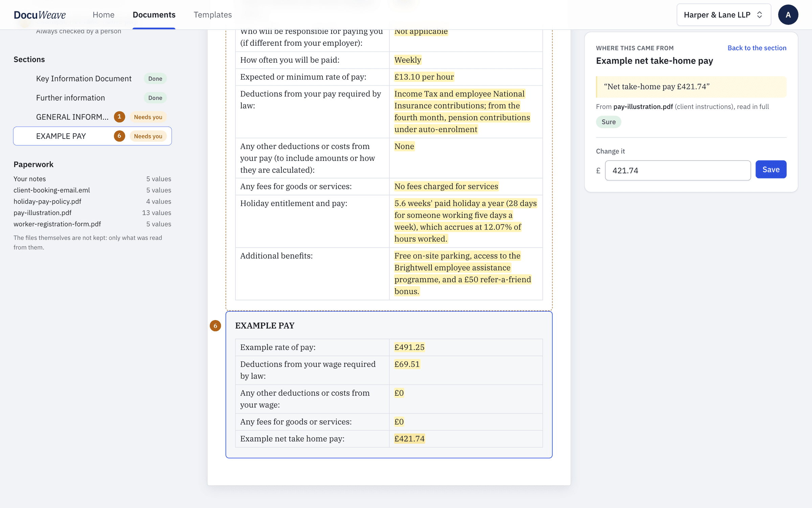Click the 6 issues badge beside the EXAMPLE PAY heading
Viewport: 812px width, 508px height.
tap(215, 326)
